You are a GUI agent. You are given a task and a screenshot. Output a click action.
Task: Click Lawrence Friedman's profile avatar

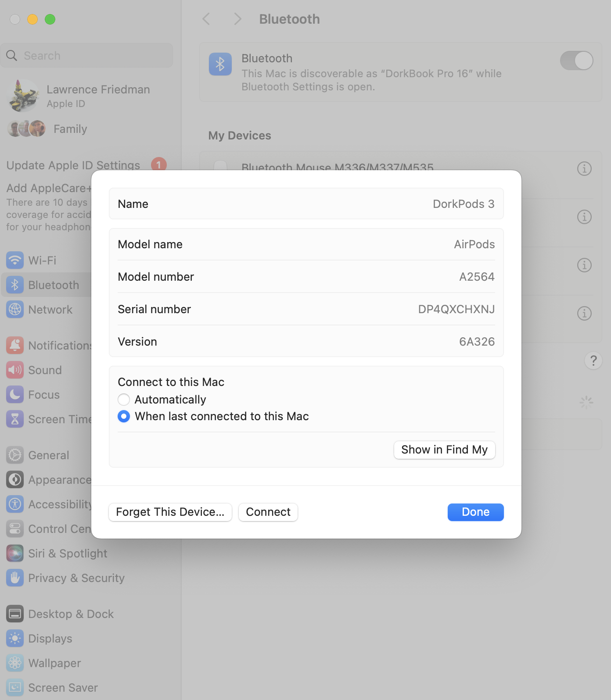tap(24, 96)
